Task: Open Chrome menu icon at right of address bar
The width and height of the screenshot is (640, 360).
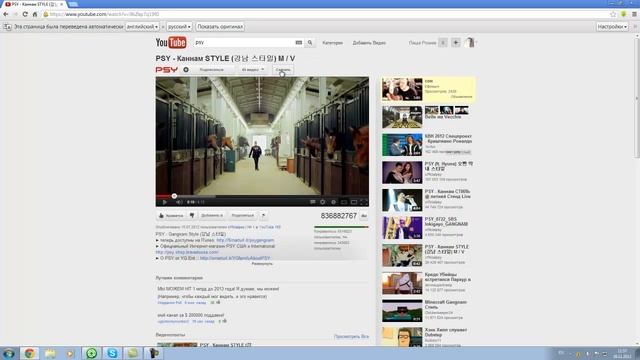Action: [634, 14]
